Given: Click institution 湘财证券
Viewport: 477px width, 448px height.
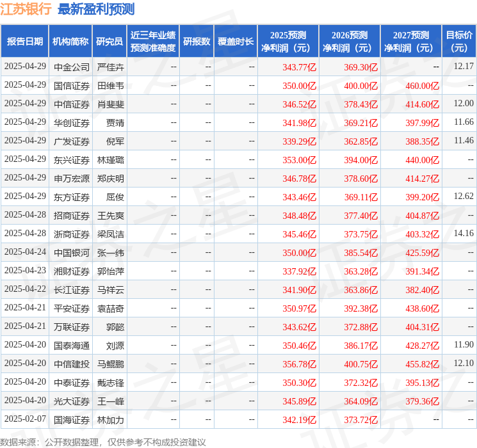Looking at the screenshot, I should 72,271.
